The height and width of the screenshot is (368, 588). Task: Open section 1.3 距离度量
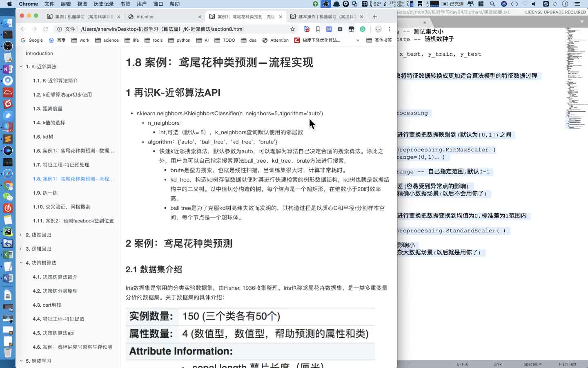(x=48, y=109)
